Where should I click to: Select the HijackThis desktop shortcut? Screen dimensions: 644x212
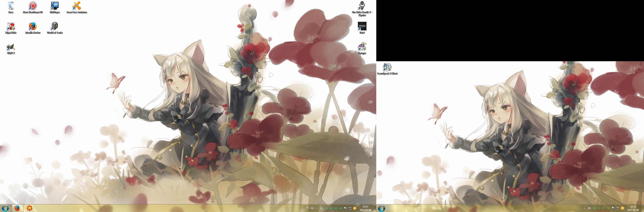(11, 28)
